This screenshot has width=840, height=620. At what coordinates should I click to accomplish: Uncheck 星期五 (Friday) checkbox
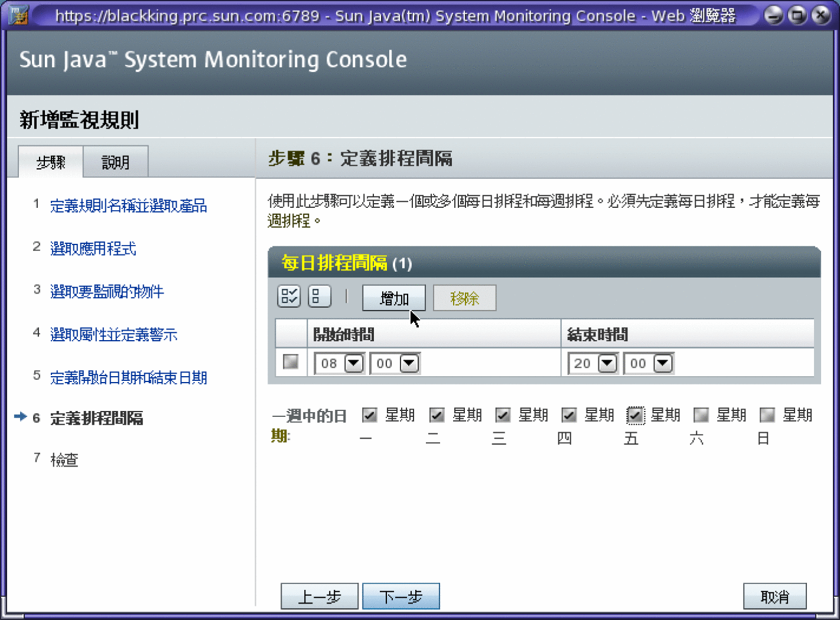[x=636, y=415]
